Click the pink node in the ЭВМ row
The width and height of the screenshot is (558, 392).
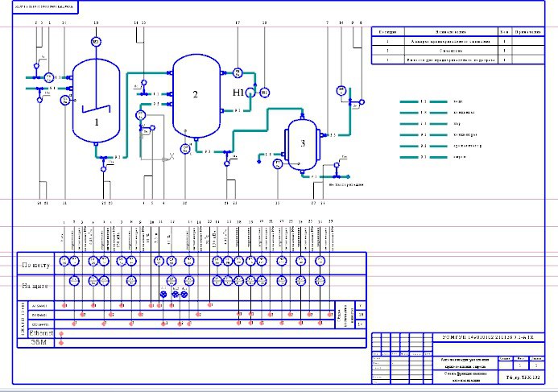pyautogui.click(x=61, y=343)
